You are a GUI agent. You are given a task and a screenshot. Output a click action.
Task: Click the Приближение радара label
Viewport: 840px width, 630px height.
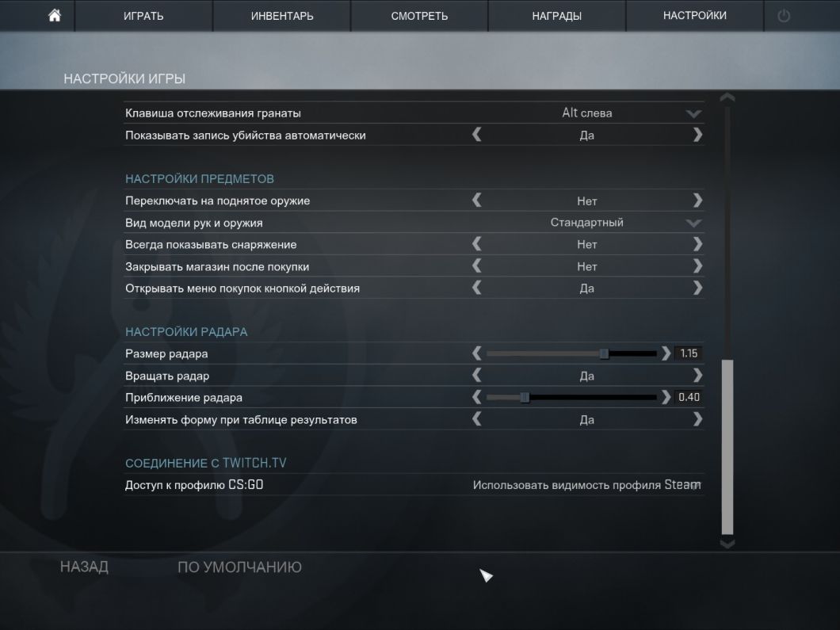coord(183,398)
